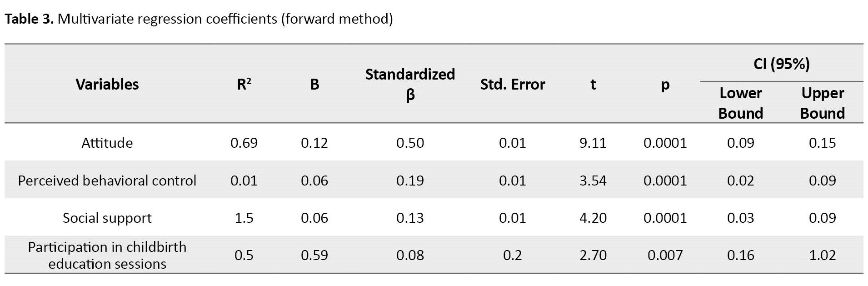This screenshot has height=286, width=868.
Task: Select the Attitude t value 9.11
Action: point(593,143)
